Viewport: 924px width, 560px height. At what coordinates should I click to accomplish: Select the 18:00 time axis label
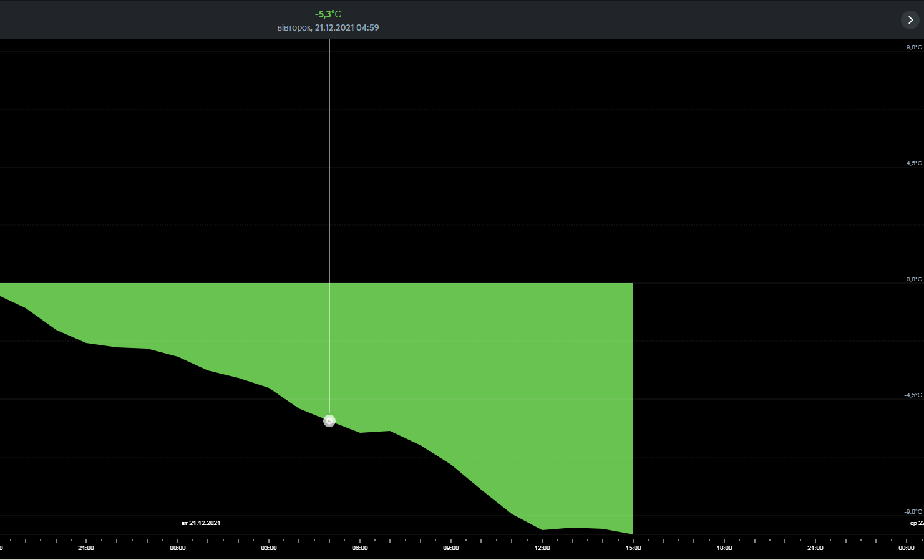point(724,548)
